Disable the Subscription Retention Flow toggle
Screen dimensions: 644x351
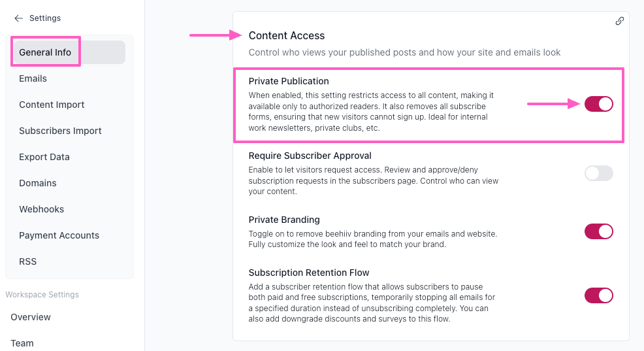point(598,295)
